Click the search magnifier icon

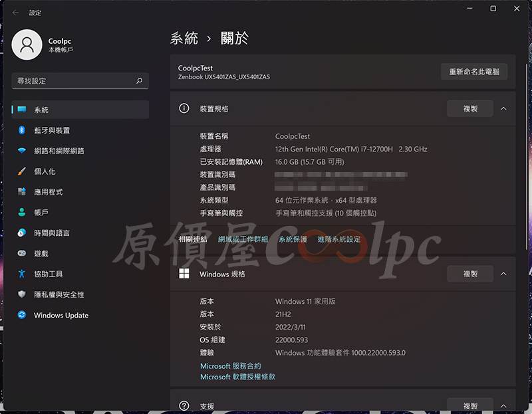click(140, 80)
